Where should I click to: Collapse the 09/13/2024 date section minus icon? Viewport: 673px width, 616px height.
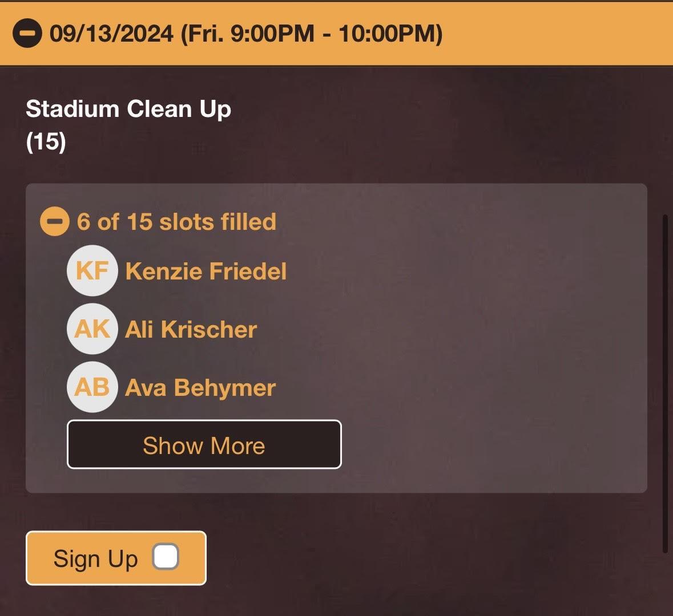(27, 33)
